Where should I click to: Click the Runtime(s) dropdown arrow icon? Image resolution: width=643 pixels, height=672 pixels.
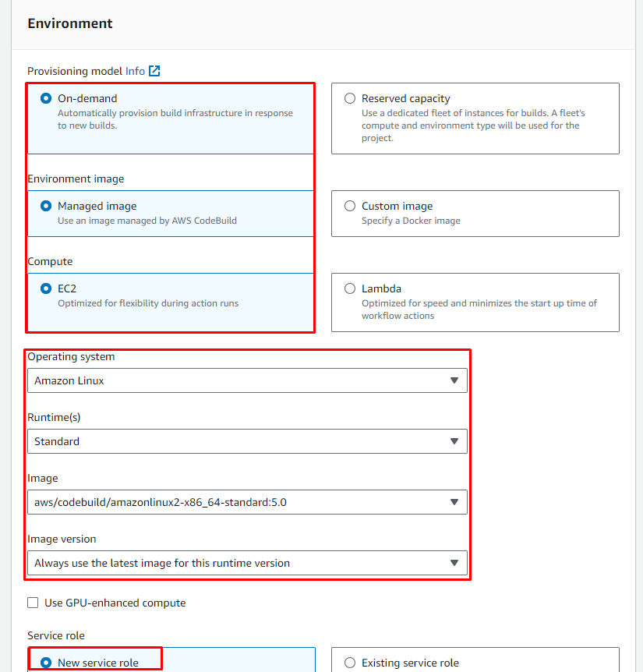[x=454, y=441]
